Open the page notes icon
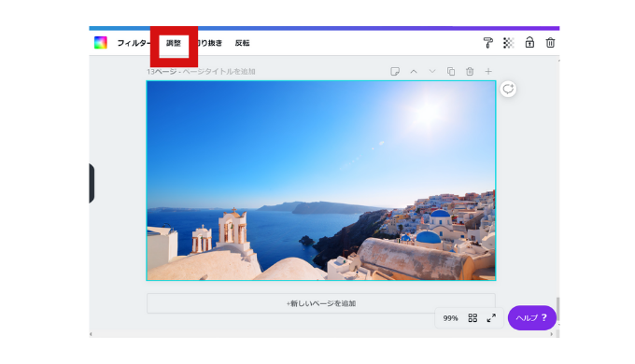 [395, 72]
